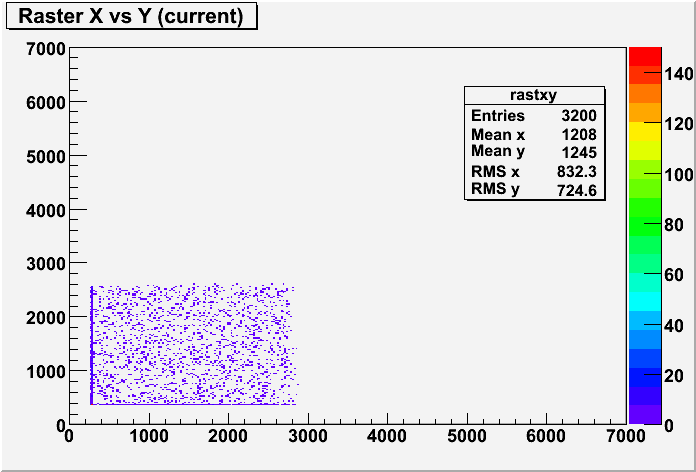Click the X-axis label 5000
The image size is (696, 472).
[467, 436]
